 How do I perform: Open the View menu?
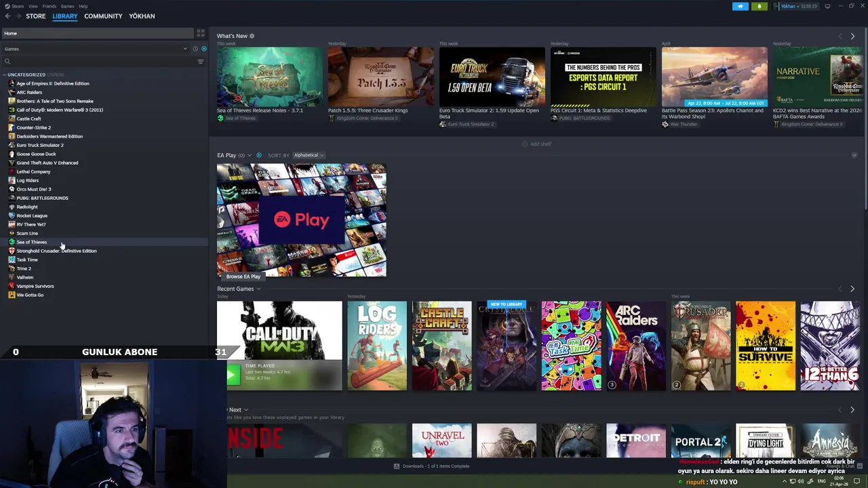pos(33,6)
